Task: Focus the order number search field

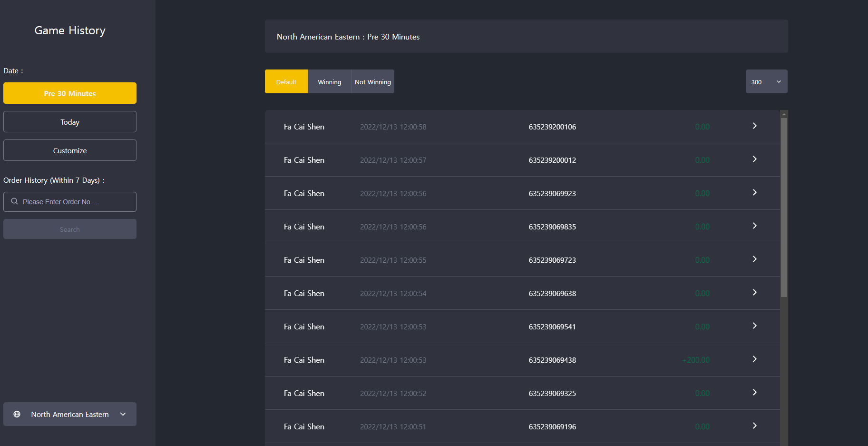Action: [70, 202]
